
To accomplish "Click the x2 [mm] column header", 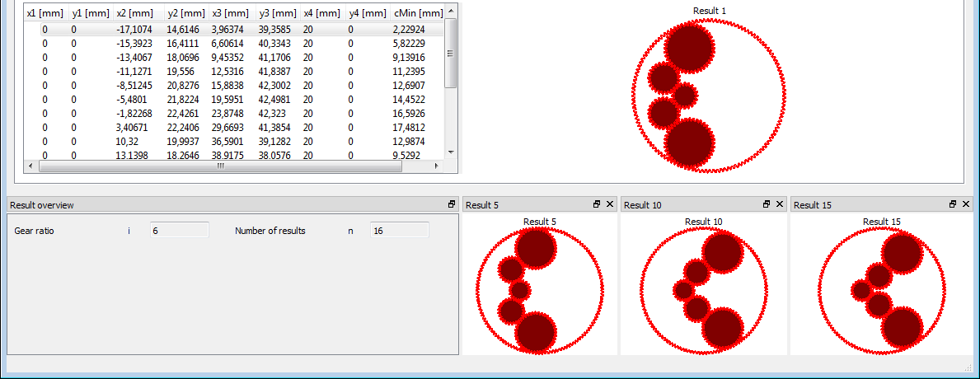I will 134,13.
